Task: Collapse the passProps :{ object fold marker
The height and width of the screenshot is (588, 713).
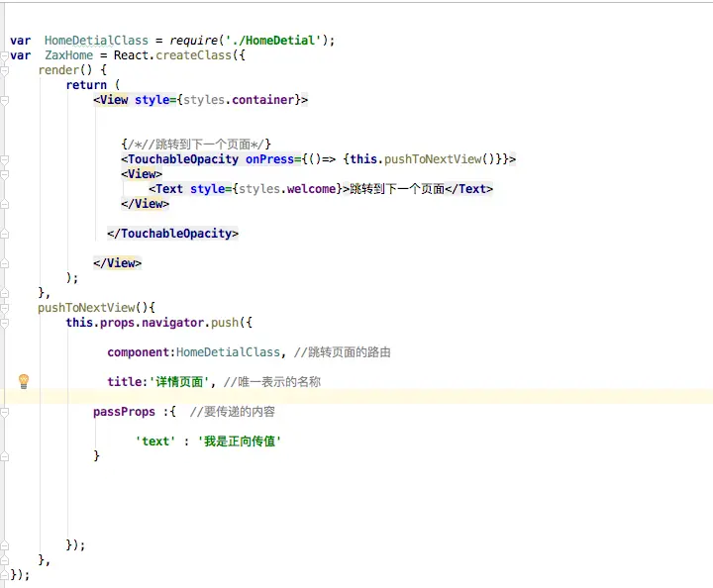Action: click(x=4, y=412)
